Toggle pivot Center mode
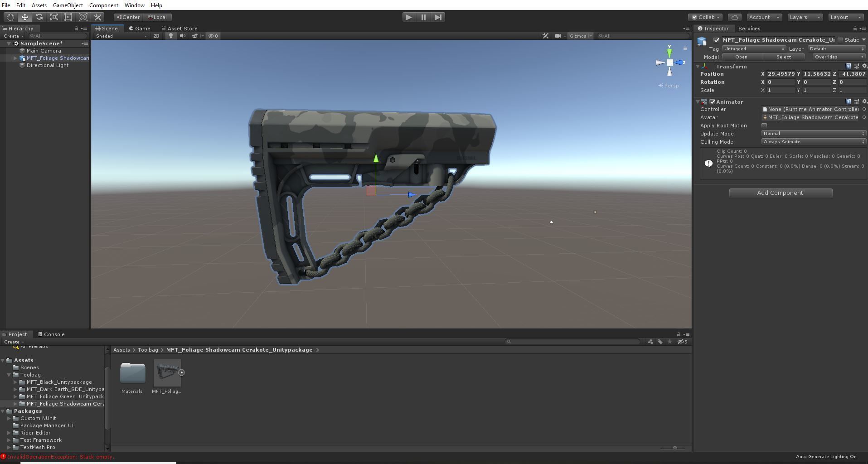Image resolution: width=868 pixels, height=464 pixels. point(128,17)
